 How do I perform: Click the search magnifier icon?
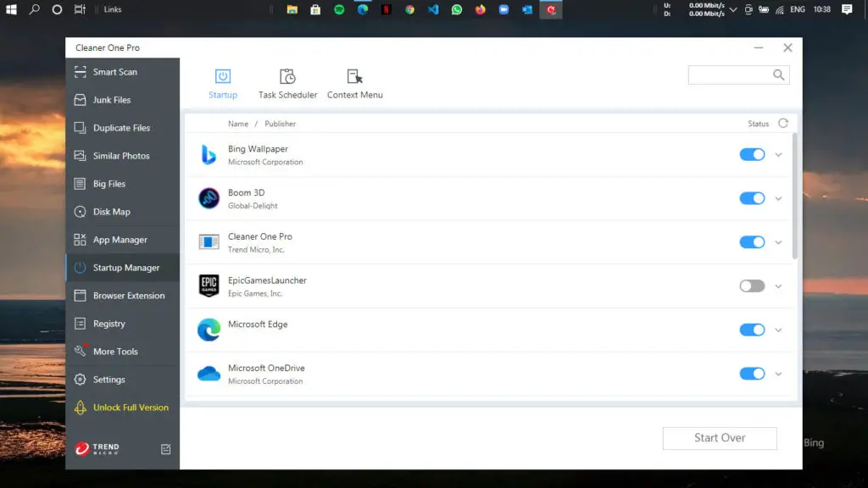778,75
